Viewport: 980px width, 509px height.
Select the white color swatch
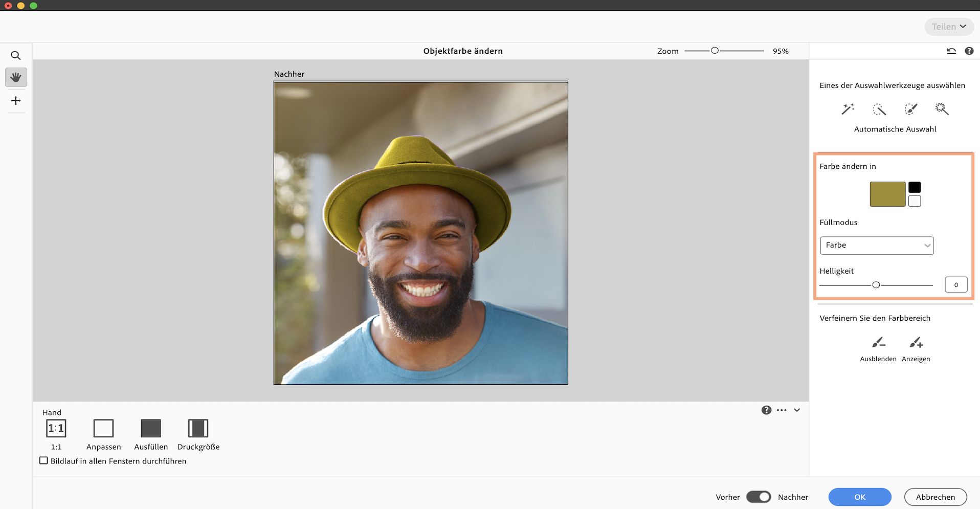(x=915, y=201)
